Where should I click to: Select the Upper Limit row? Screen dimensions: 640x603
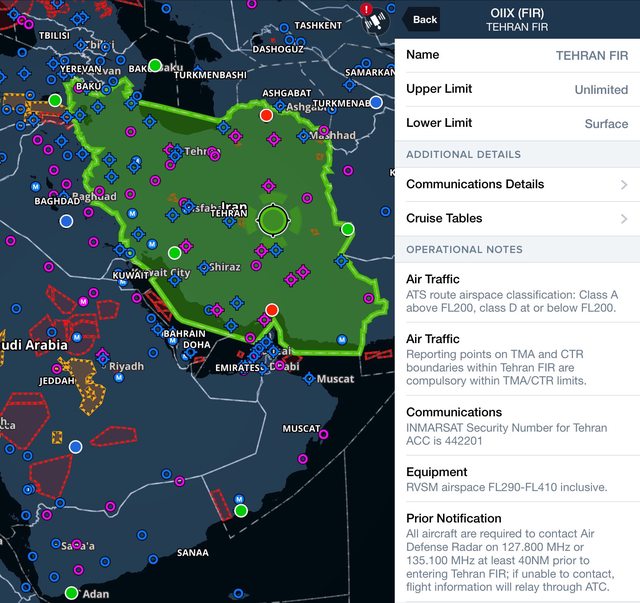[517, 89]
